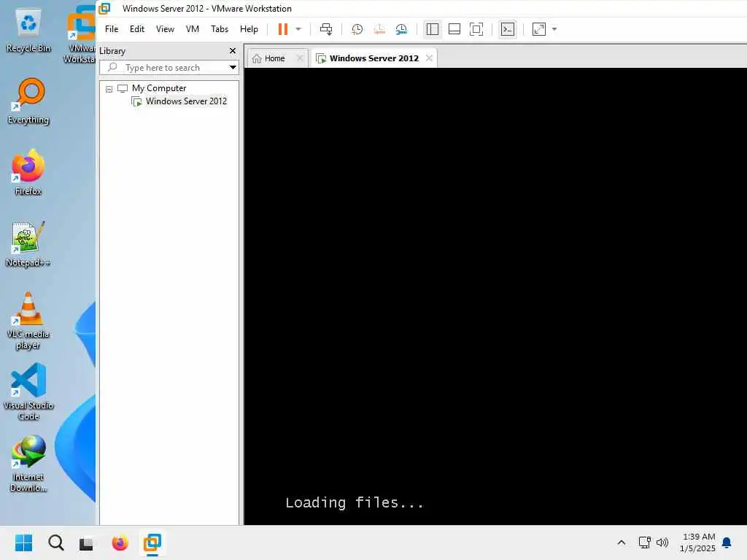Launch Firefox from the taskbar
The image size is (747, 560).
click(120, 542)
